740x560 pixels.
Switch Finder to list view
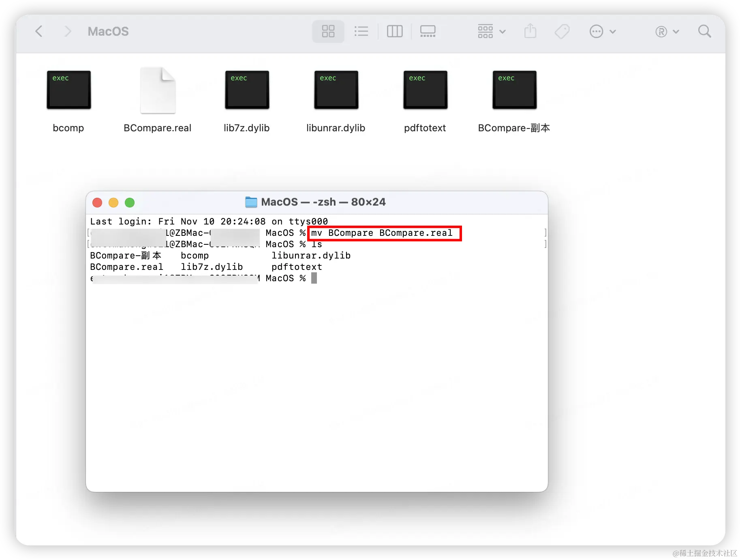point(361,31)
